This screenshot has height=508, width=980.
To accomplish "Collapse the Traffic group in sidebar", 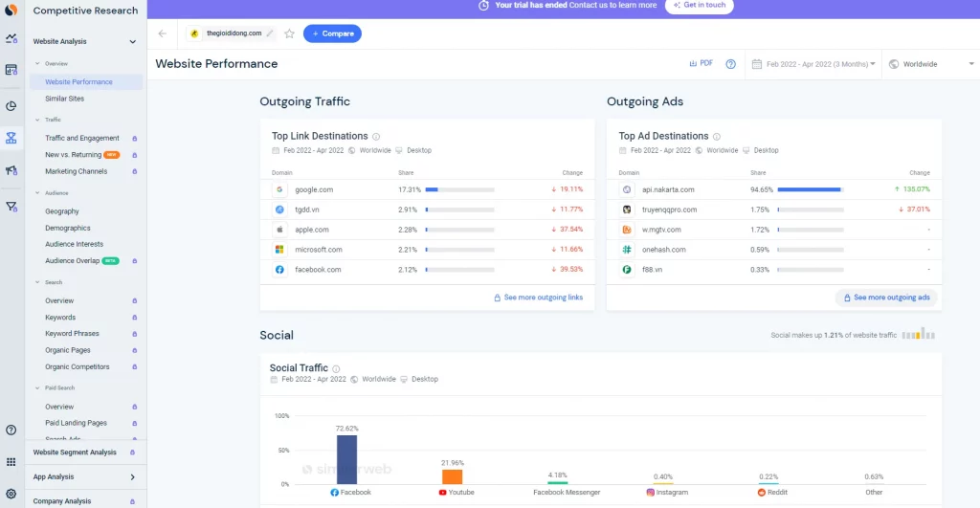I will tap(37, 120).
